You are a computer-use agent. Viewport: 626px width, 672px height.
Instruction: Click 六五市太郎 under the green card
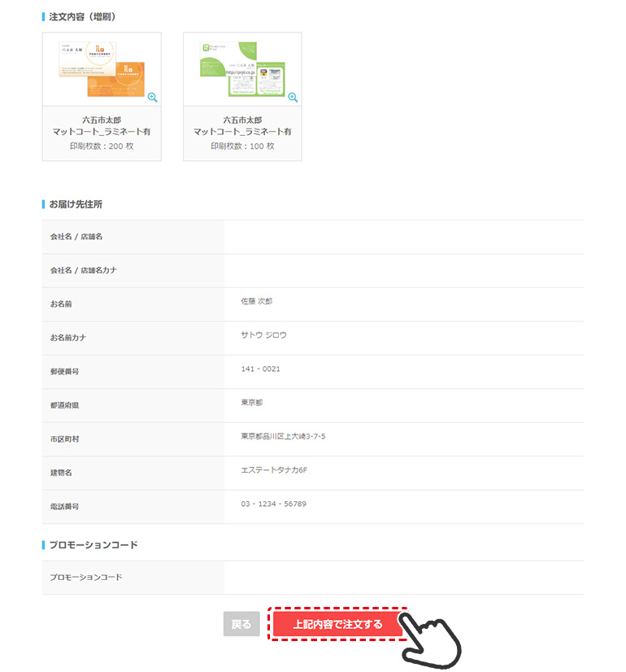coord(242,120)
